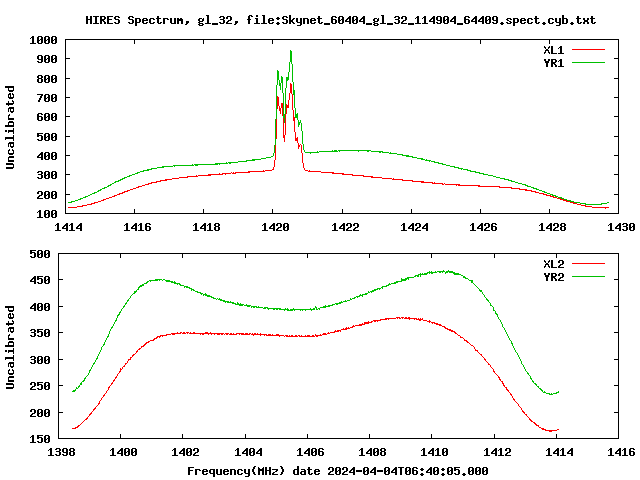The height and width of the screenshot is (480, 640).
Task: Click the 1400 tick label
Action: tap(123, 452)
